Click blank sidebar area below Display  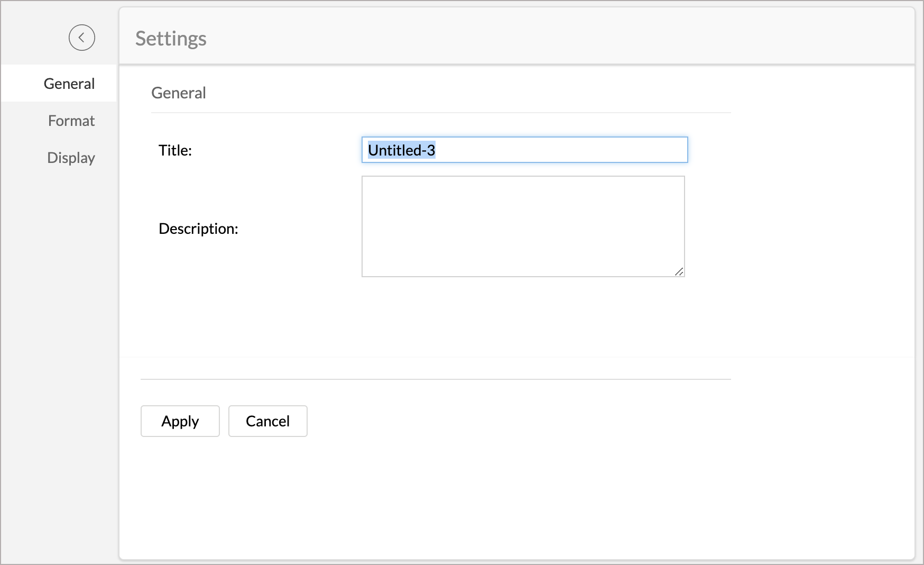point(58,344)
